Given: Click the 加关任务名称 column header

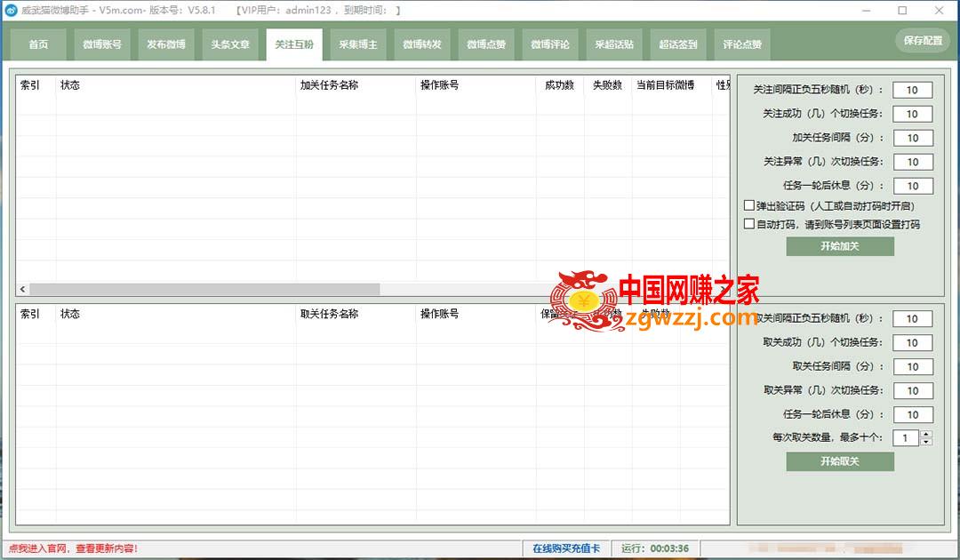Looking at the screenshot, I should pyautogui.click(x=329, y=85).
